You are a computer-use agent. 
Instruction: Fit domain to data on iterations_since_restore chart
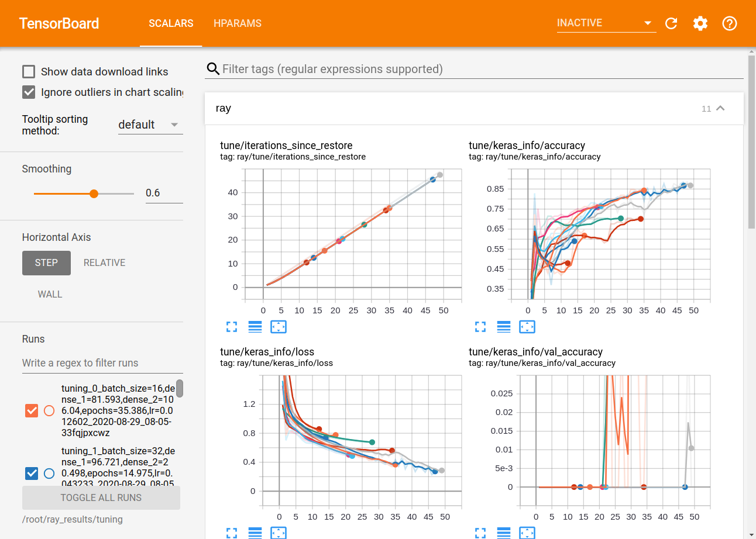click(279, 327)
